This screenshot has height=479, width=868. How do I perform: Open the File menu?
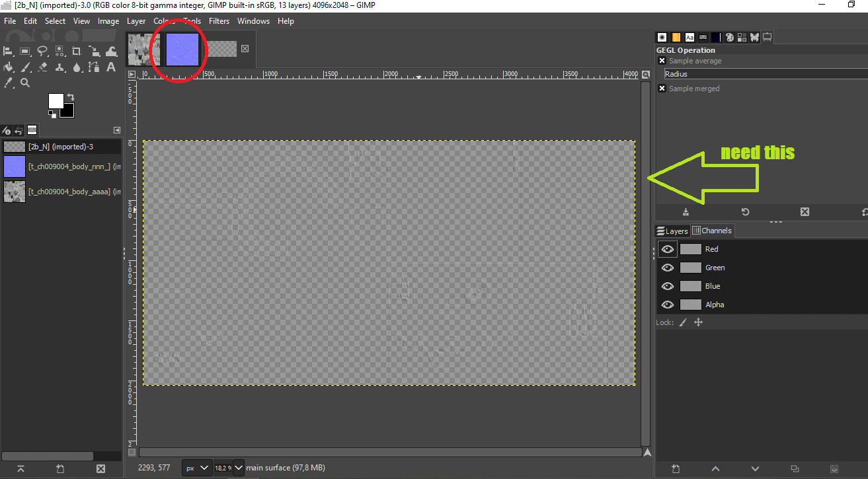coord(10,21)
